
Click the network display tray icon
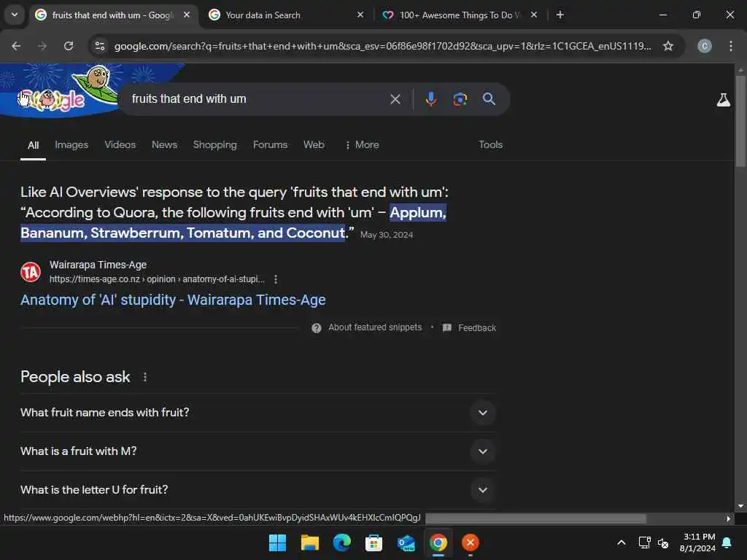tap(644, 542)
